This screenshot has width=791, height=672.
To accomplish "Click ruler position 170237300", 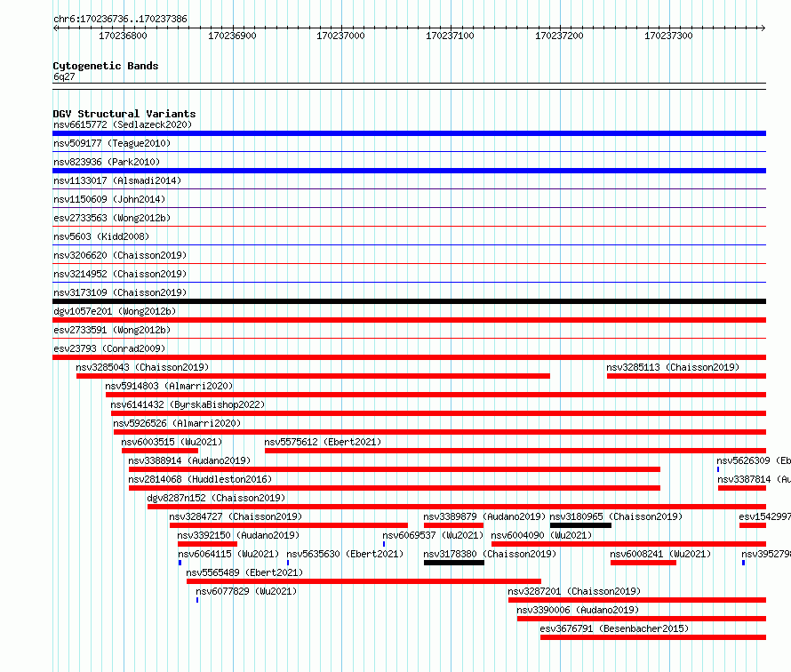I will pyautogui.click(x=668, y=36).
